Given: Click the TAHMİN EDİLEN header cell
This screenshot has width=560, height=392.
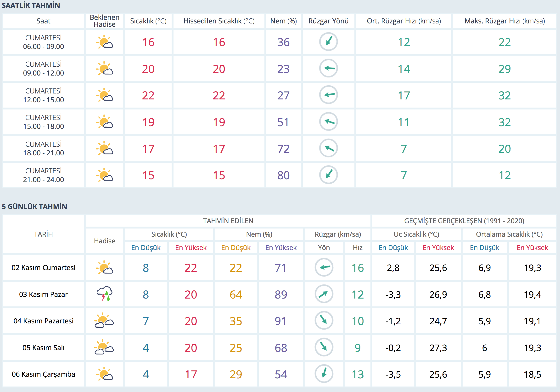Looking at the screenshot, I should click(x=228, y=221).
